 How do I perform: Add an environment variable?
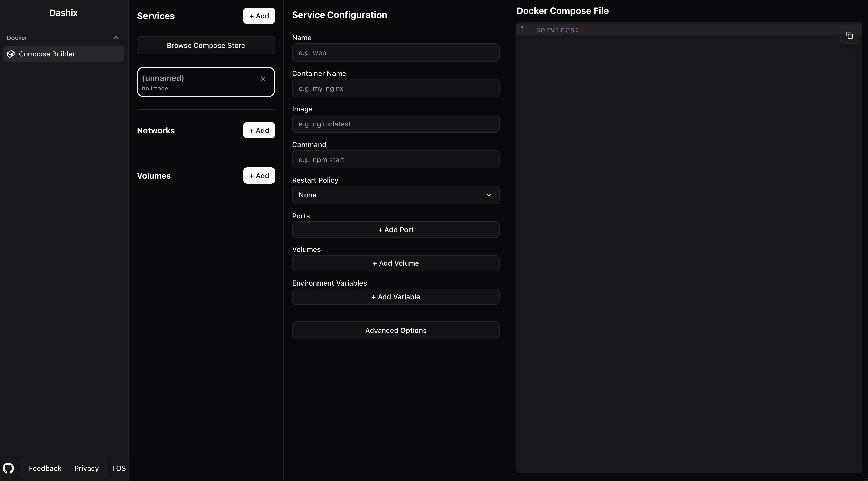[395, 297]
